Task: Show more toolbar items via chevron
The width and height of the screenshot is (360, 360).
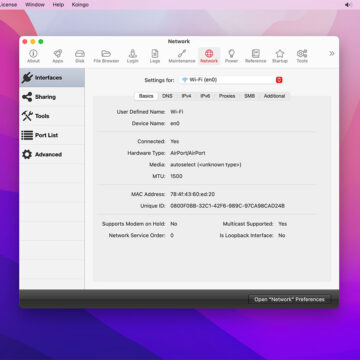Action: [x=332, y=54]
